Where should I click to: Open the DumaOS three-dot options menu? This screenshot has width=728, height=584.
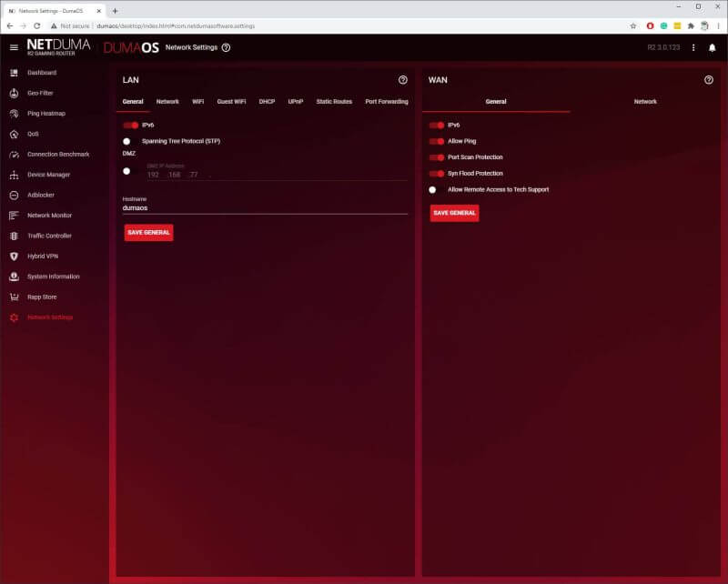pyautogui.click(x=693, y=47)
